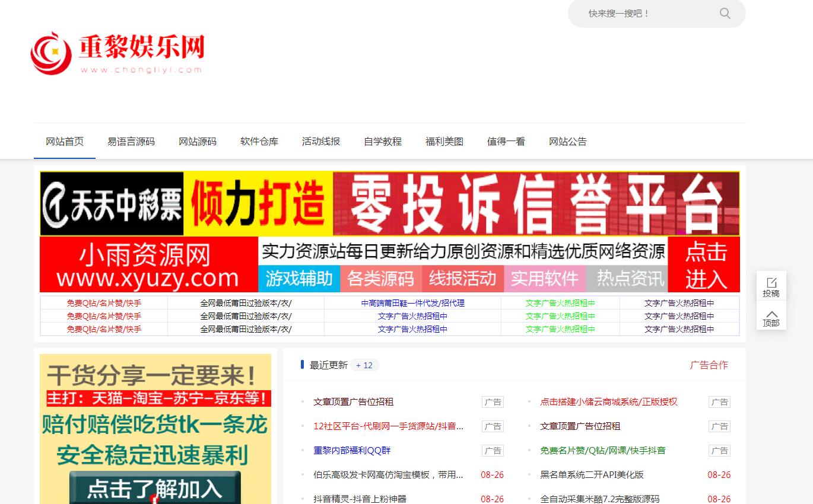Open 伯乐高级发卡网高仿淘宝模板 article
The height and width of the screenshot is (504, 813).
pos(389,475)
